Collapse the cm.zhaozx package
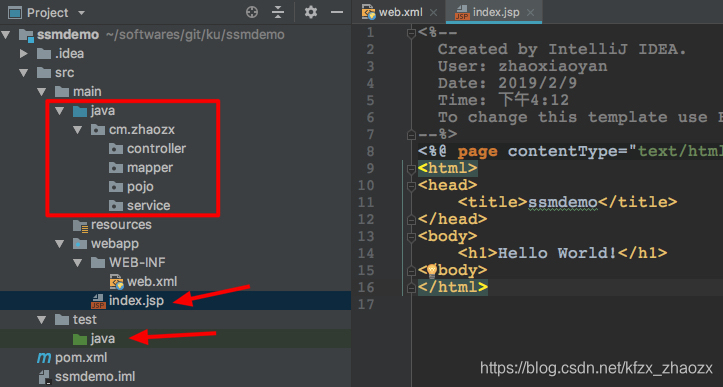Screen dimensions: 723x387 click(x=78, y=130)
